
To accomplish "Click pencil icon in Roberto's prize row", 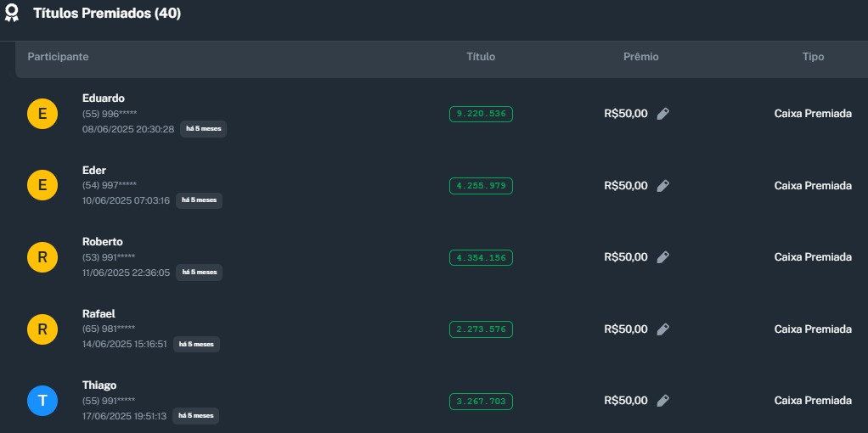I will click(663, 257).
